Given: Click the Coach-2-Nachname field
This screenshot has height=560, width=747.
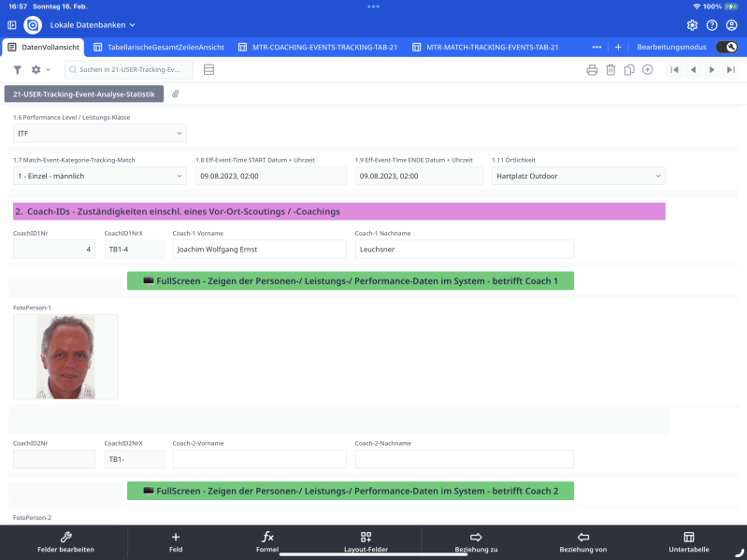Looking at the screenshot, I should (x=465, y=459).
